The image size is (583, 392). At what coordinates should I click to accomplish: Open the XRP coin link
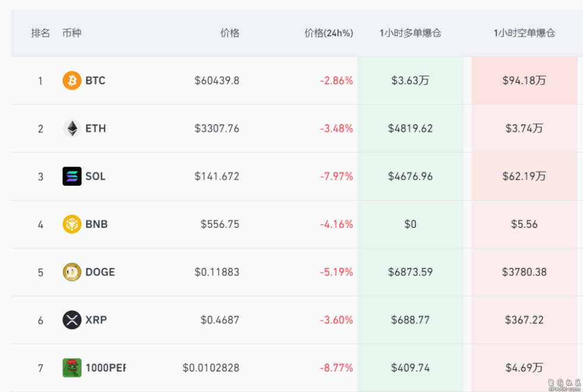(x=96, y=320)
